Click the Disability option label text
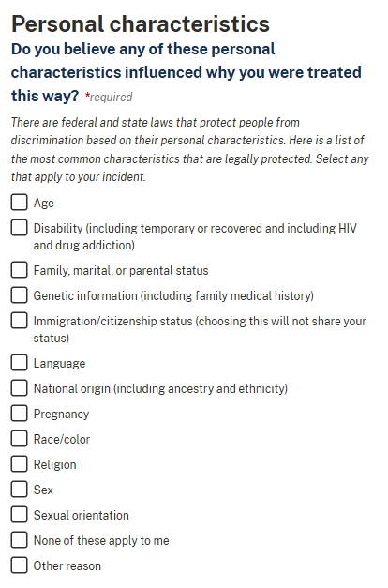This screenshot has width=388, height=588. pyautogui.click(x=195, y=236)
